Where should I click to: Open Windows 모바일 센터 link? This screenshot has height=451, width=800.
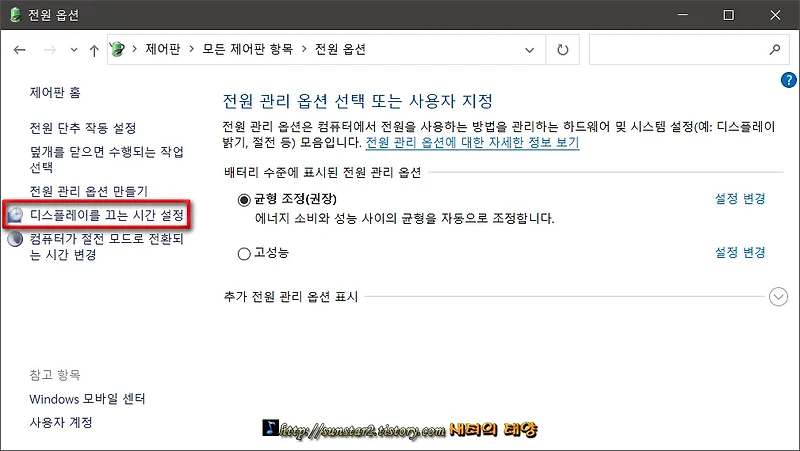point(87,399)
